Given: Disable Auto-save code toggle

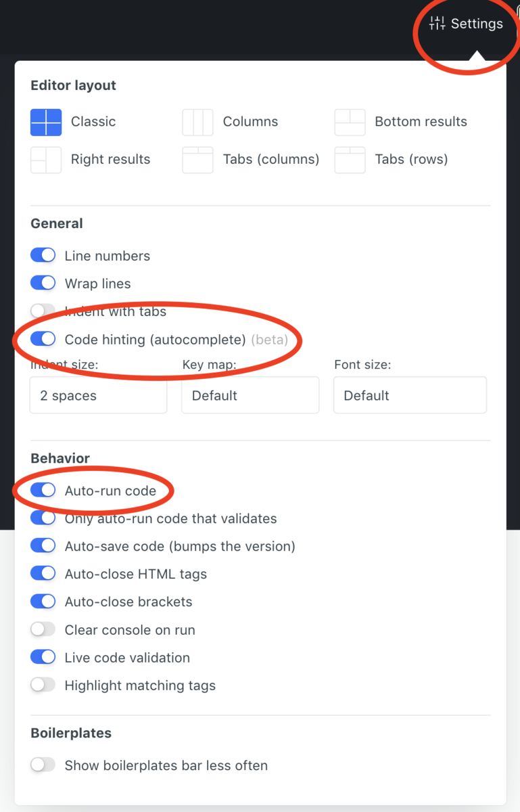Looking at the screenshot, I should point(43,546).
